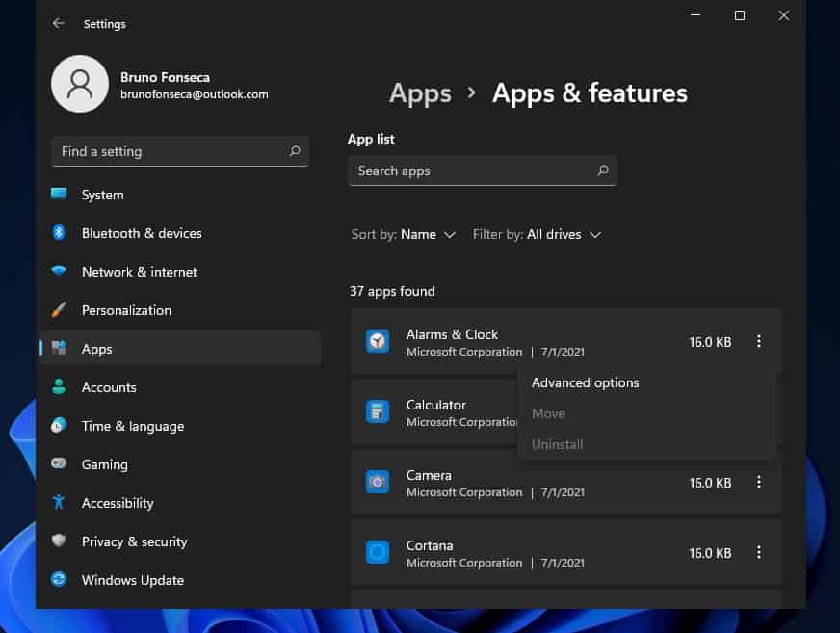840x633 pixels.
Task: Click the Apps breadcrumb link
Action: tap(420, 93)
